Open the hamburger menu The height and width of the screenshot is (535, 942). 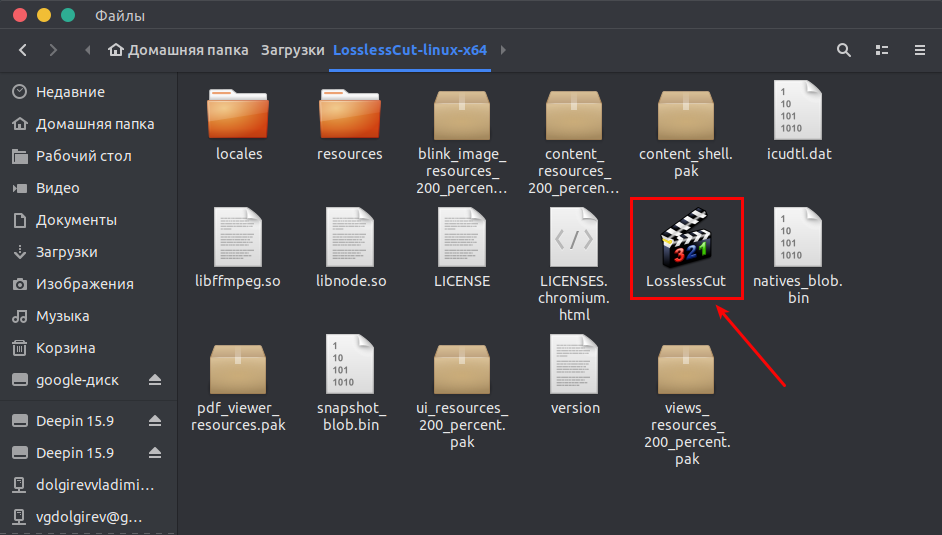pyautogui.click(x=920, y=50)
